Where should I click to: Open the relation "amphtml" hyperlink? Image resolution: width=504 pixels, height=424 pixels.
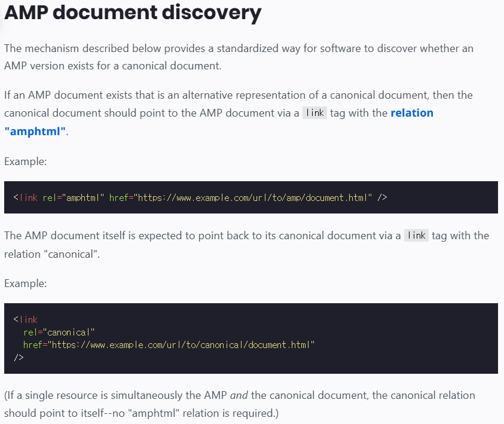[x=411, y=113]
